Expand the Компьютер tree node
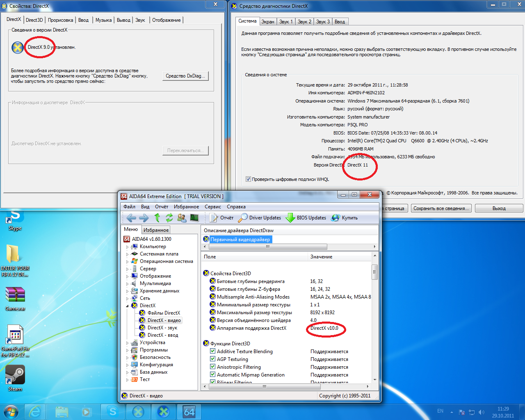 tap(128, 247)
